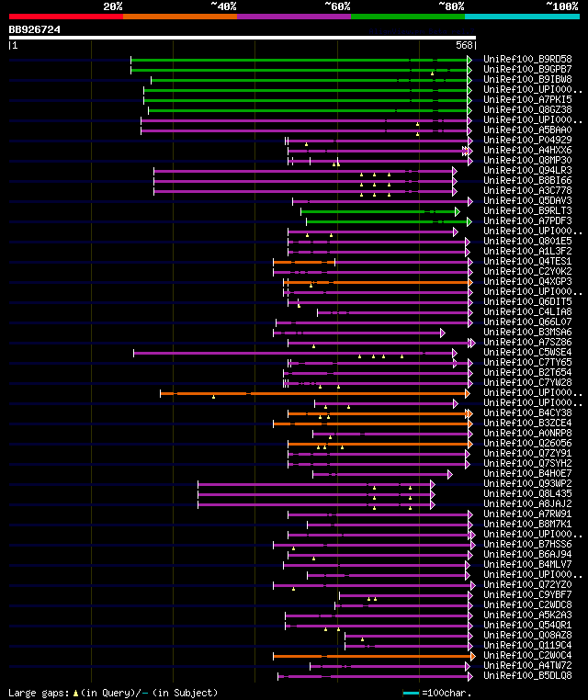Viewport: 588px width, 700px height.
Task: Select the UniRef100_C2WDC8 label
Action: [527, 604]
